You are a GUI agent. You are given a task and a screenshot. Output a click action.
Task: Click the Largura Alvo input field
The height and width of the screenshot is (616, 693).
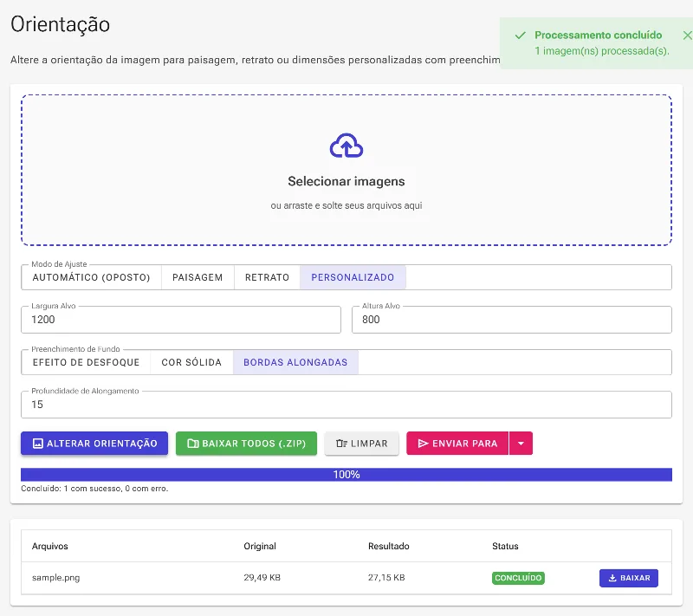(181, 320)
